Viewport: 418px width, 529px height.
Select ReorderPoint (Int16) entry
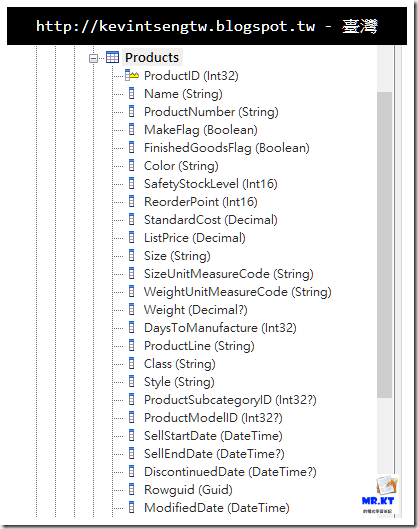[x=201, y=202]
